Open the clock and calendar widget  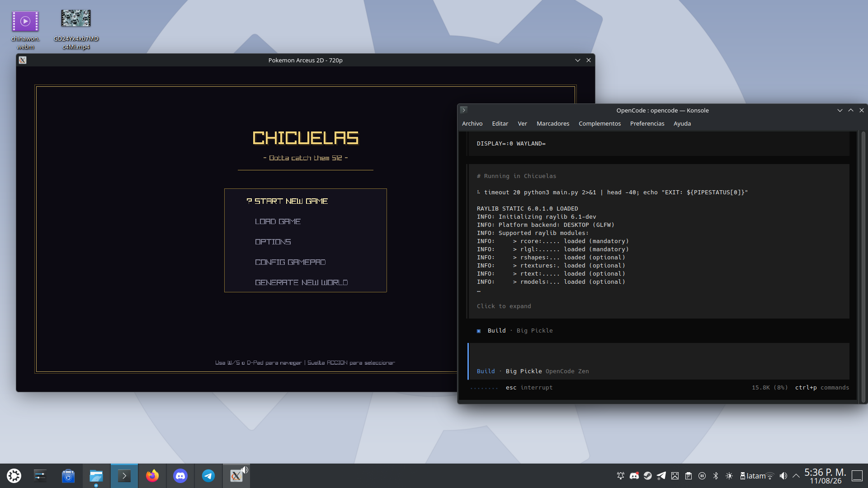pyautogui.click(x=825, y=476)
